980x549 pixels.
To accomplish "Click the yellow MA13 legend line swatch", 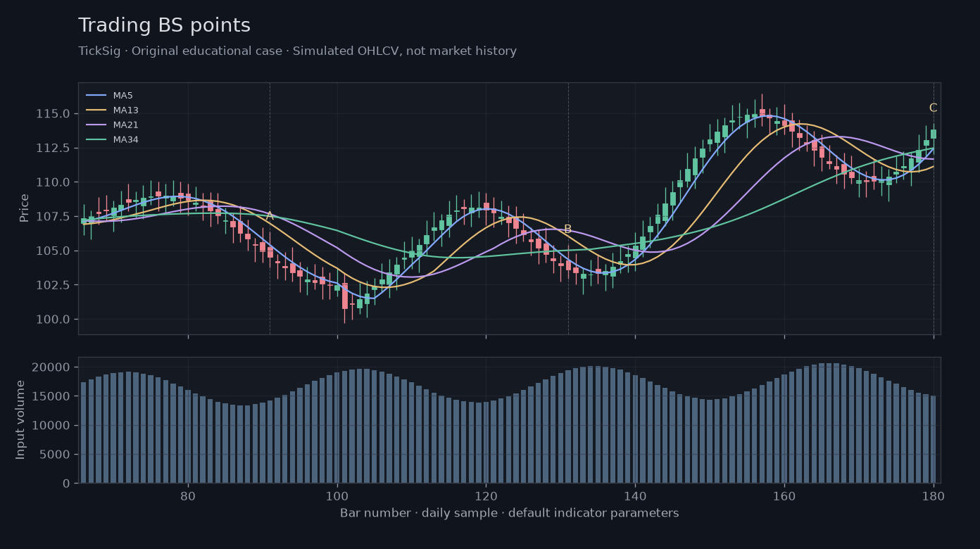I will click(x=96, y=111).
